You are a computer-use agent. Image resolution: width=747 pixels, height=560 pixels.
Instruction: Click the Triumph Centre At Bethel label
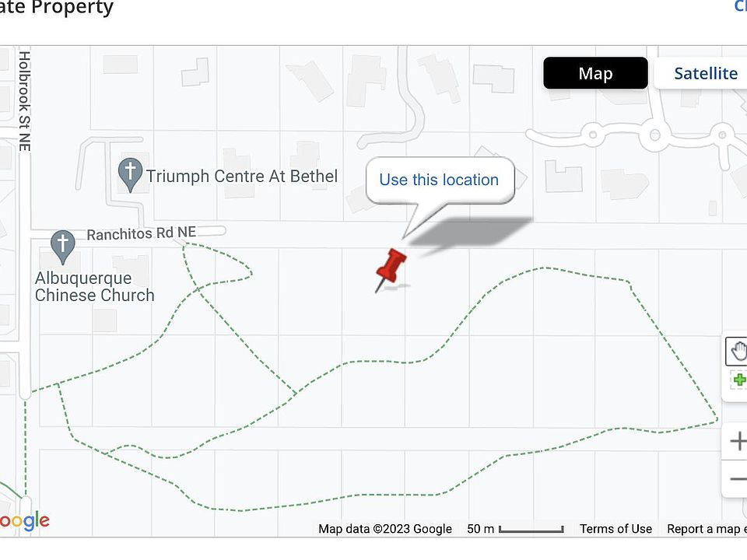(242, 177)
